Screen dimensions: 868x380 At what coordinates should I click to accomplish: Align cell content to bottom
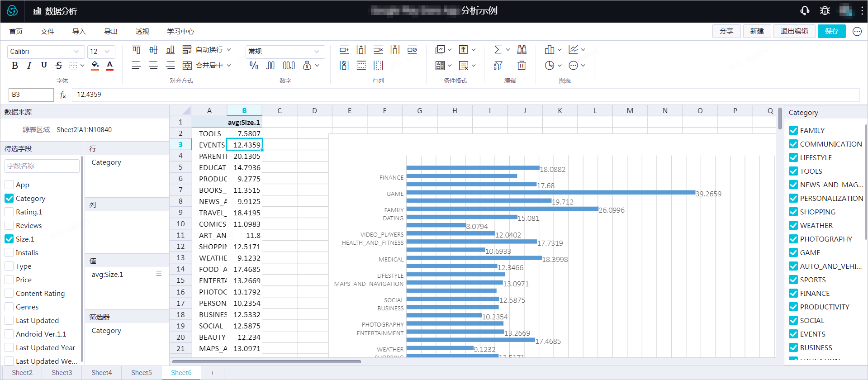(x=170, y=49)
